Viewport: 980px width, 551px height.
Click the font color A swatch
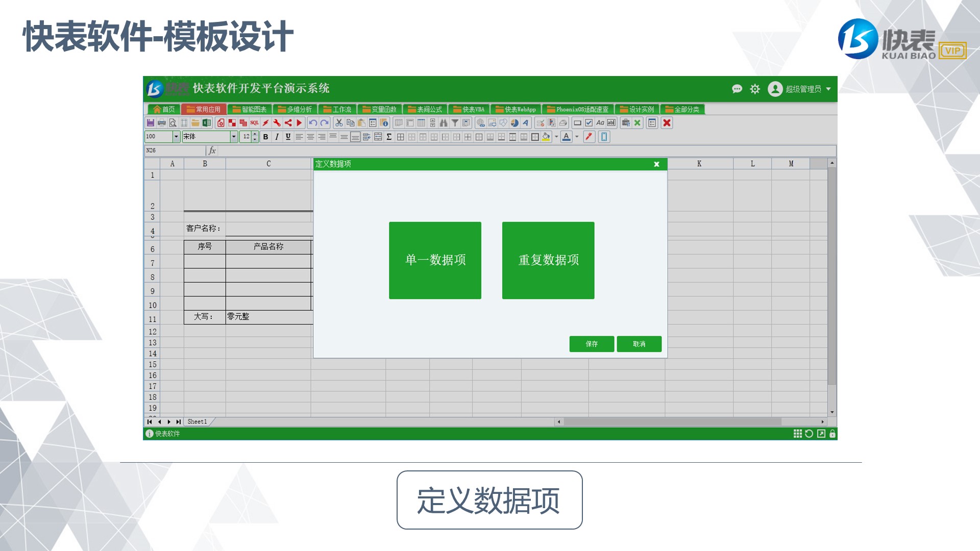coord(566,137)
